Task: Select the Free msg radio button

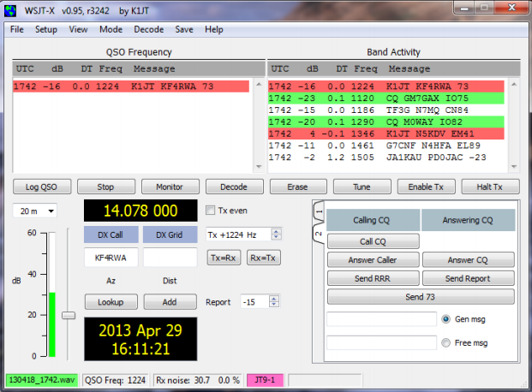Action: tap(445, 343)
